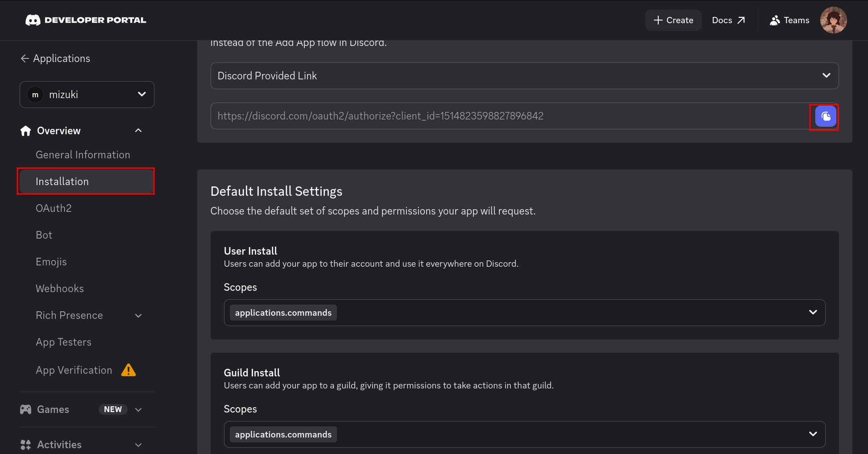This screenshot has height=454, width=868.
Task: Click the NEW badge next to Games
Action: (x=113, y=409)
